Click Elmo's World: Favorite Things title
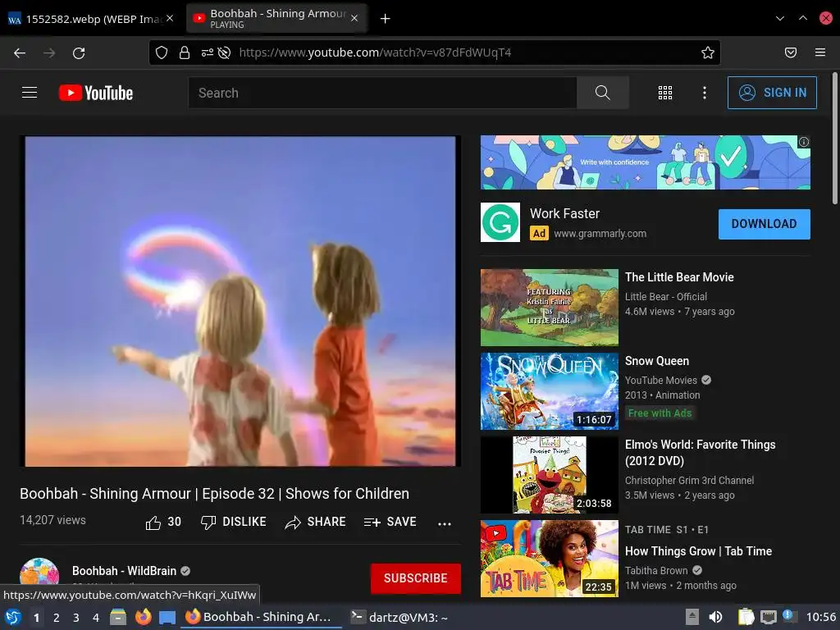Screen dimensions: 840x630 (x=701, y=453)
